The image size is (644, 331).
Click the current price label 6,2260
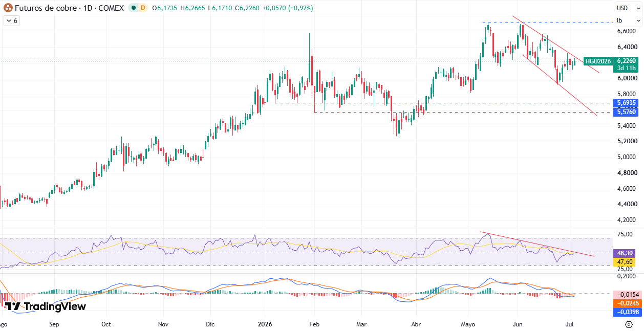point(627,60)
